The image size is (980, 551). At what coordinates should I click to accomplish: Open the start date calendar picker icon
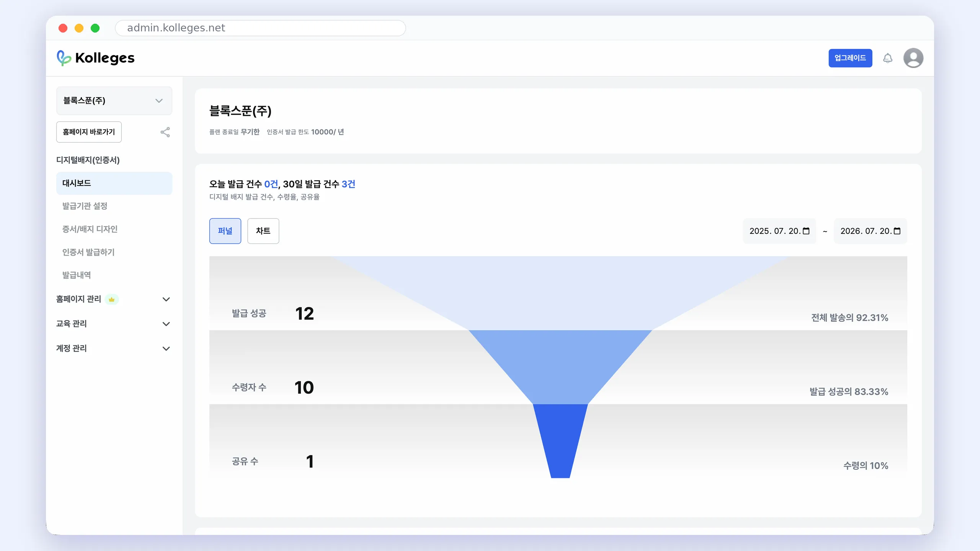pos(806,231)
